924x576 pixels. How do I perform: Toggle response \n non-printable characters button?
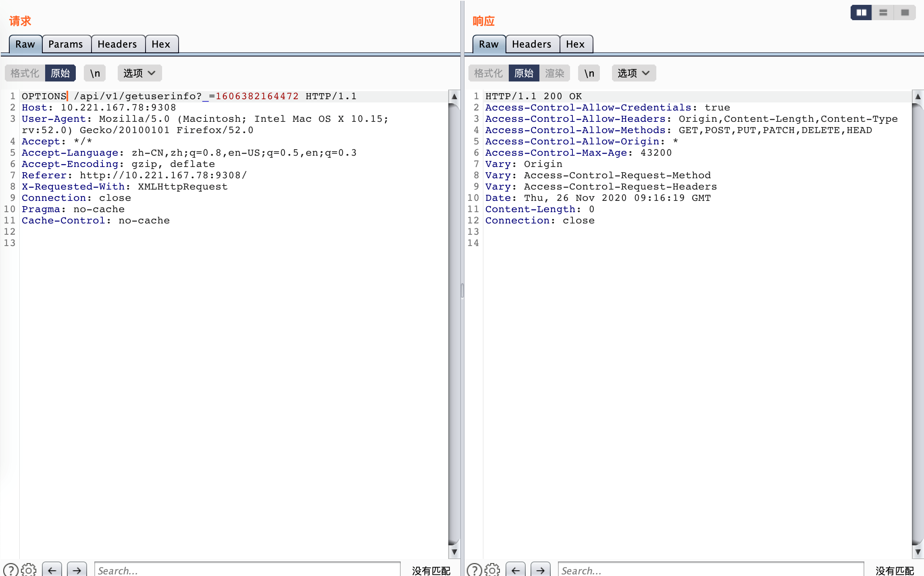589,73
